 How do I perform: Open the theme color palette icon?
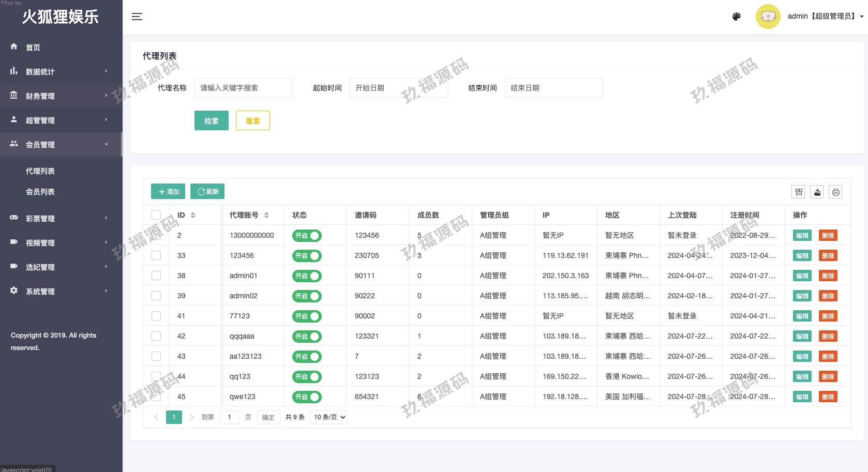(x=737, y=17)
